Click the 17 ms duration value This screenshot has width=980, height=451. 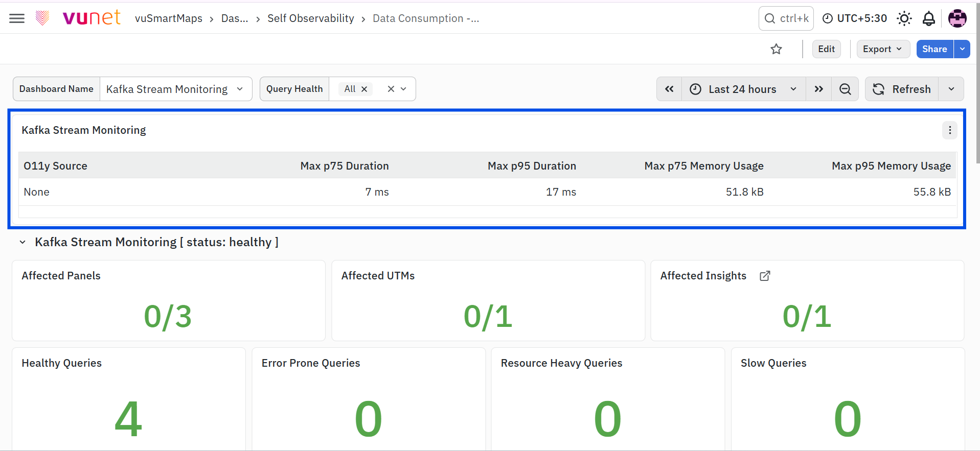[561, 192]
